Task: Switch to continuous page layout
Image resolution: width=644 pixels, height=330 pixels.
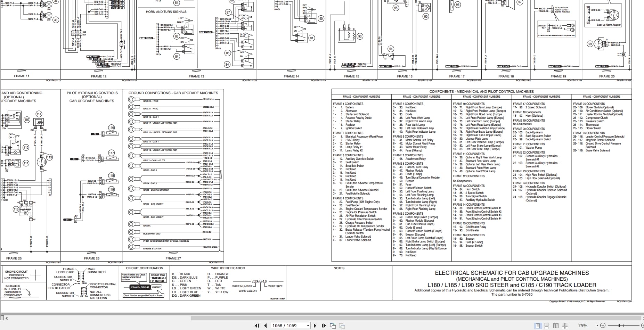Action: point(547,325)
